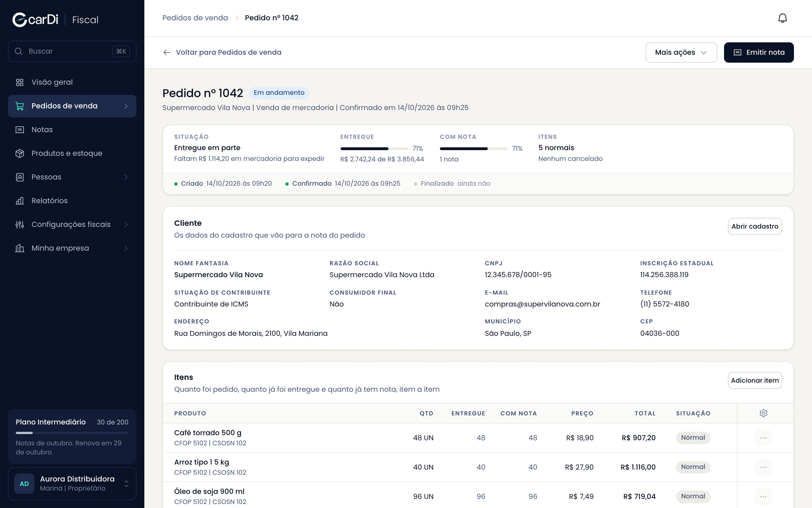Image resolution: width=812 pixels, height=508 pixels.
Task: Go to Visão geral
Action: tap(72, 82)
